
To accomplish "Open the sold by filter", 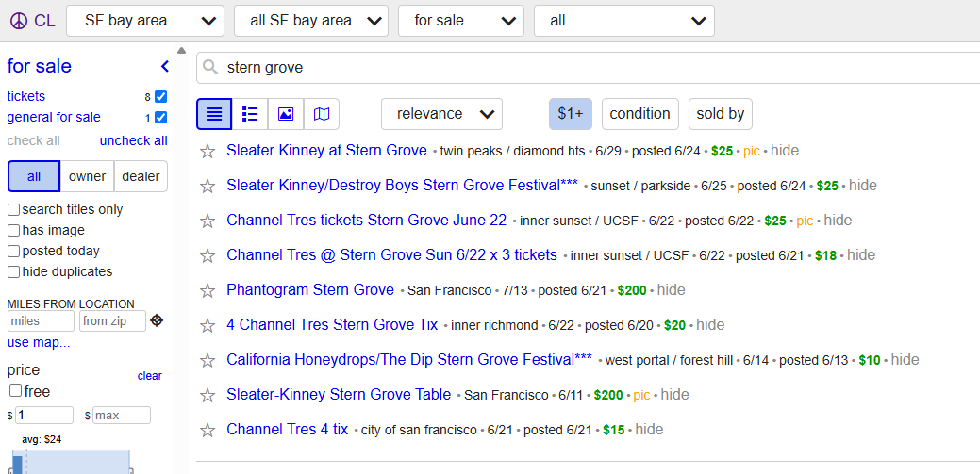I will (721, 114).
